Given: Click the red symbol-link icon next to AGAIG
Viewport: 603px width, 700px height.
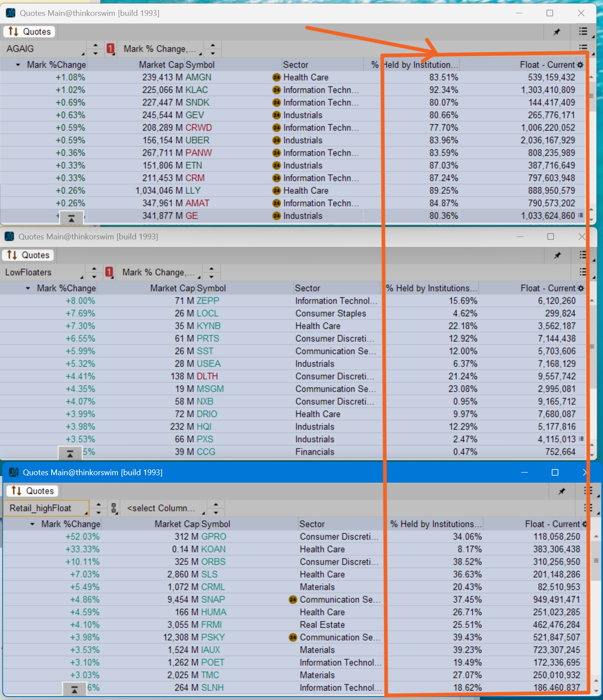Looking at the screenshot, I should tap(110, 49).
